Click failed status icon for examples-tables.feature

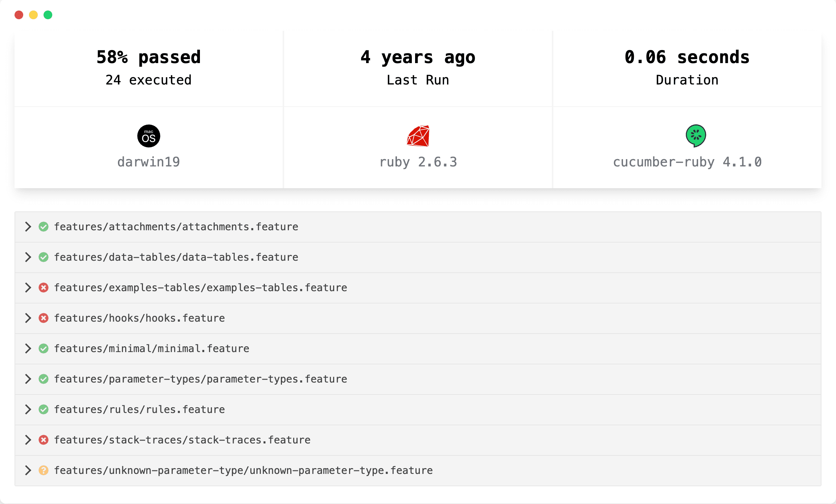coord(44,288)
